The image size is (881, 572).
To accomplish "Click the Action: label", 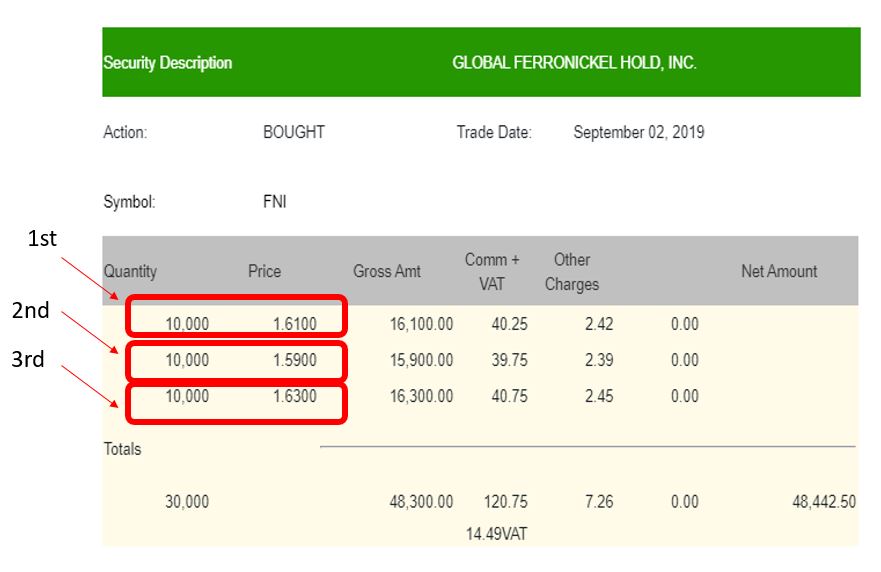I will pos(125,132).
